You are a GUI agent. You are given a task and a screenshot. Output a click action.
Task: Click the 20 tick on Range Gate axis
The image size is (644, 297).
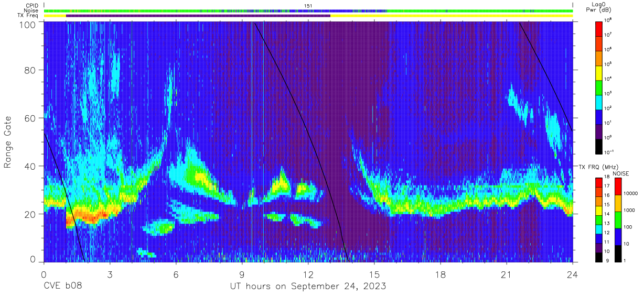pyautogui.click(x=29, y=214)
